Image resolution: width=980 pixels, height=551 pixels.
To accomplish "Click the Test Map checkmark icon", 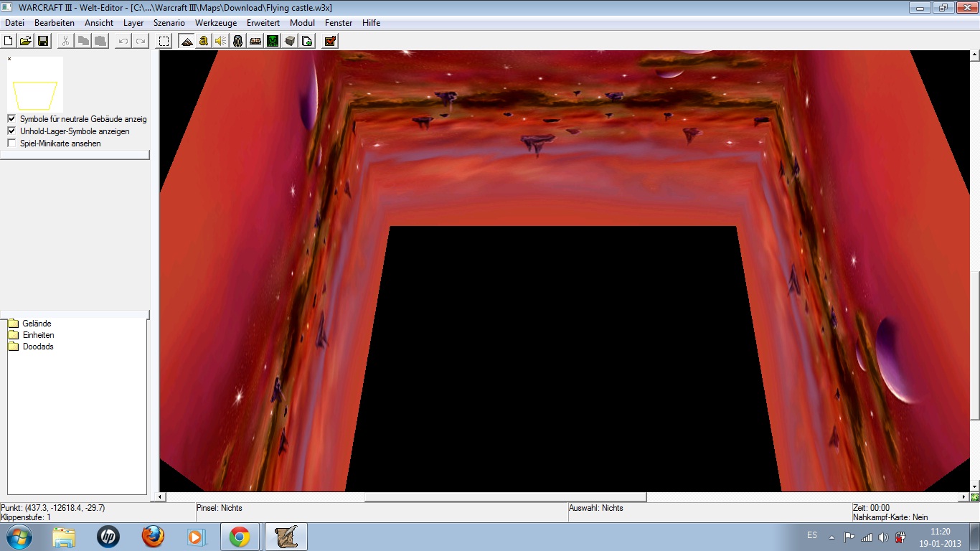I will tap(330, 41).
